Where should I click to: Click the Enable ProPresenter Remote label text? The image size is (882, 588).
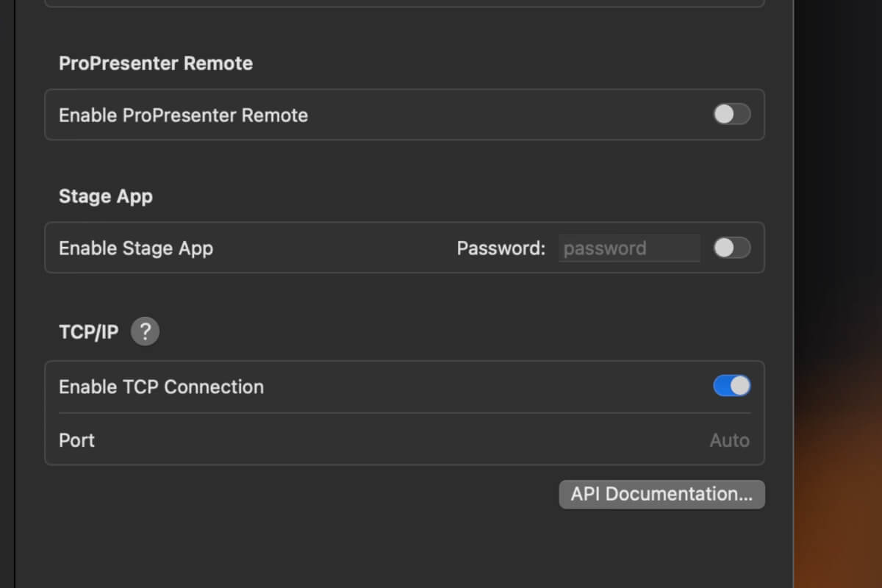(183, 115)
